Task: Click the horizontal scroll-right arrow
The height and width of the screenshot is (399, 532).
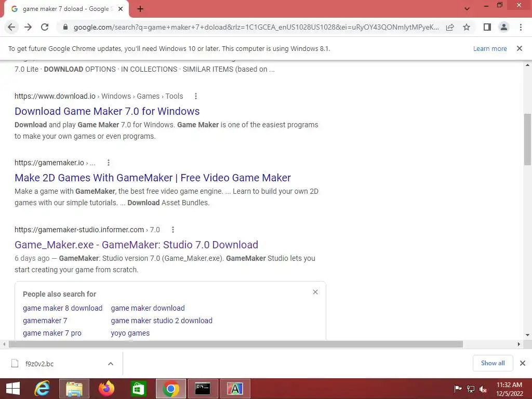Action: pyautogui.click(x=519, y=344)
